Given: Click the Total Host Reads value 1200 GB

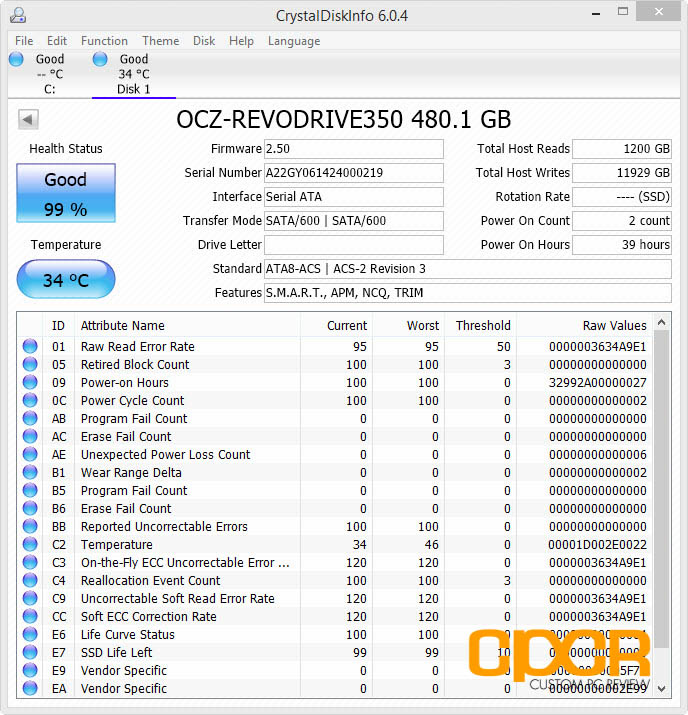Looking at the screenshot, I should pos(622,149).
